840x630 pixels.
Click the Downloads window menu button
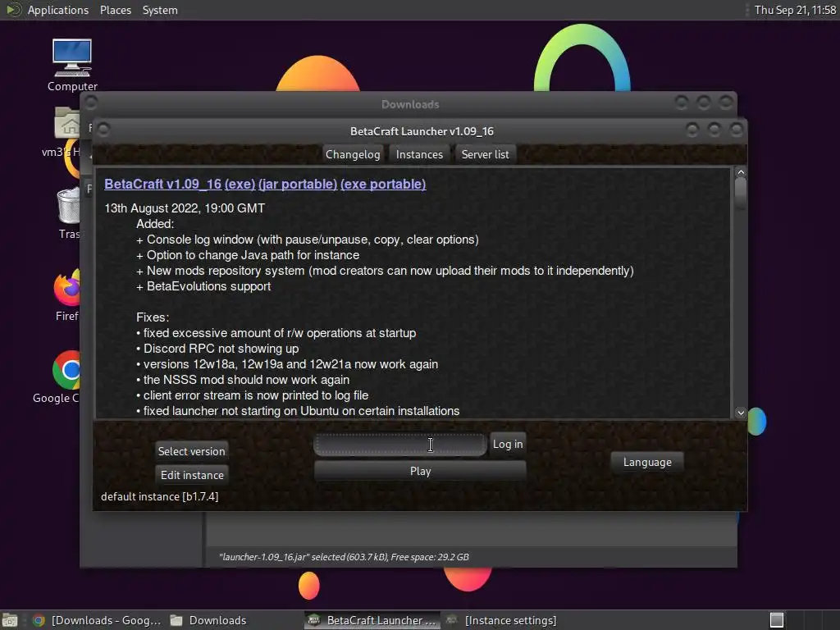91,102
